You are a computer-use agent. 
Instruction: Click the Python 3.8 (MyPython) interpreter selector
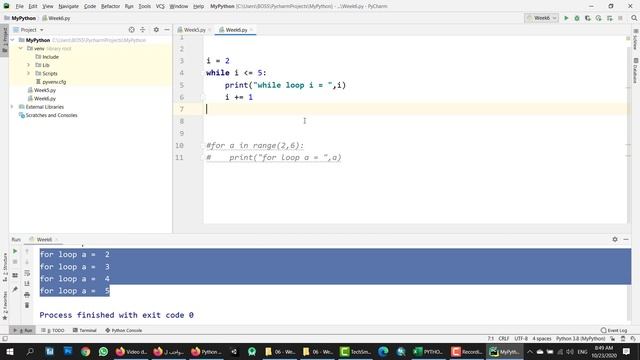580,338
